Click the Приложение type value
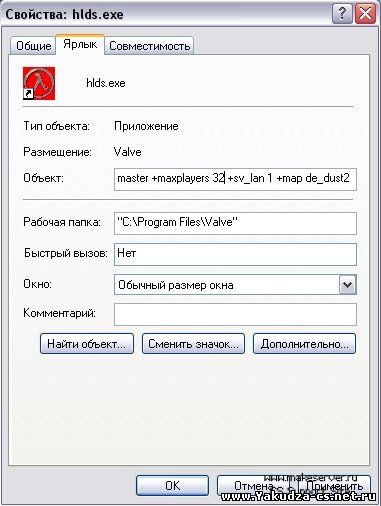 coord(146,126)
